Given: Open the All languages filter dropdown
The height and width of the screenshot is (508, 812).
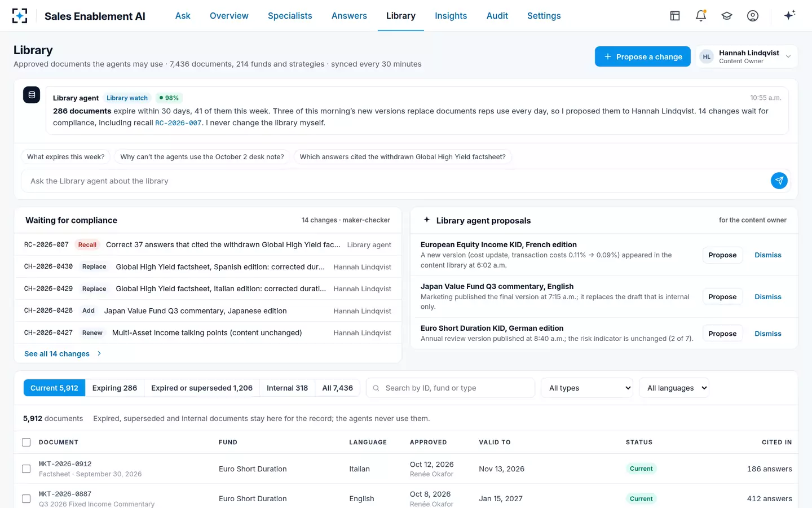Looking at the screenshot, I should coord(674,388).
